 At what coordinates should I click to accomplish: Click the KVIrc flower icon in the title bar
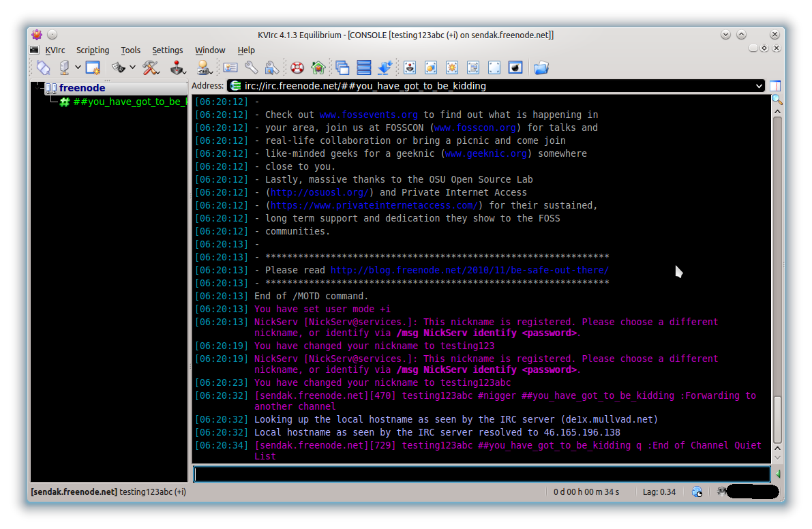coord(37,35)
